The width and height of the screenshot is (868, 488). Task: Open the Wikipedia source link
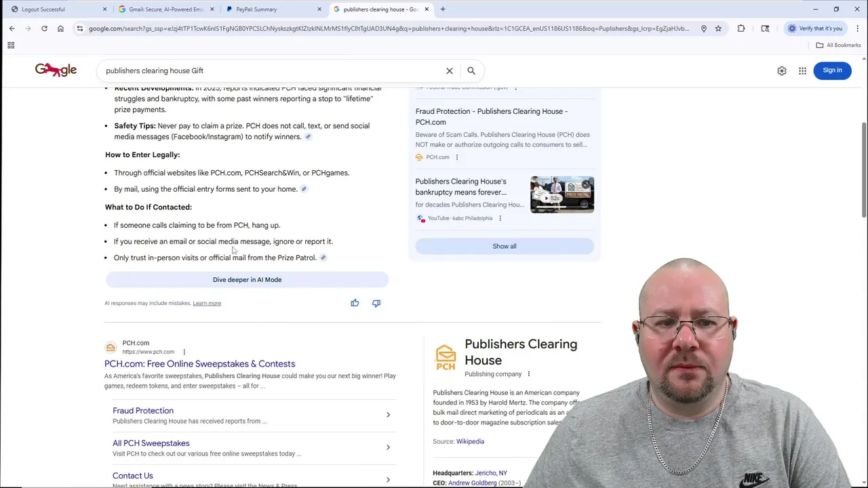coord(470,441)
